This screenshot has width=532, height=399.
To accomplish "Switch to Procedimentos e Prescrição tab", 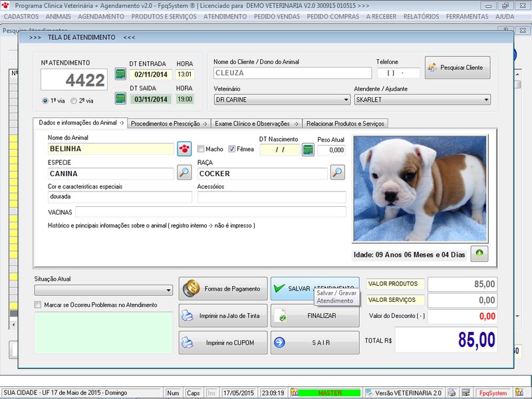I will tap(169, 123).
